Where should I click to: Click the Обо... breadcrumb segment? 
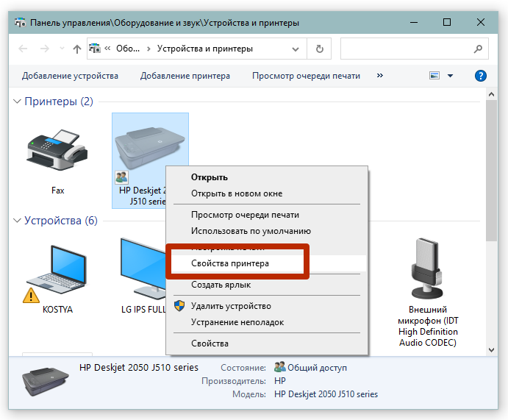tap(128, 49)
